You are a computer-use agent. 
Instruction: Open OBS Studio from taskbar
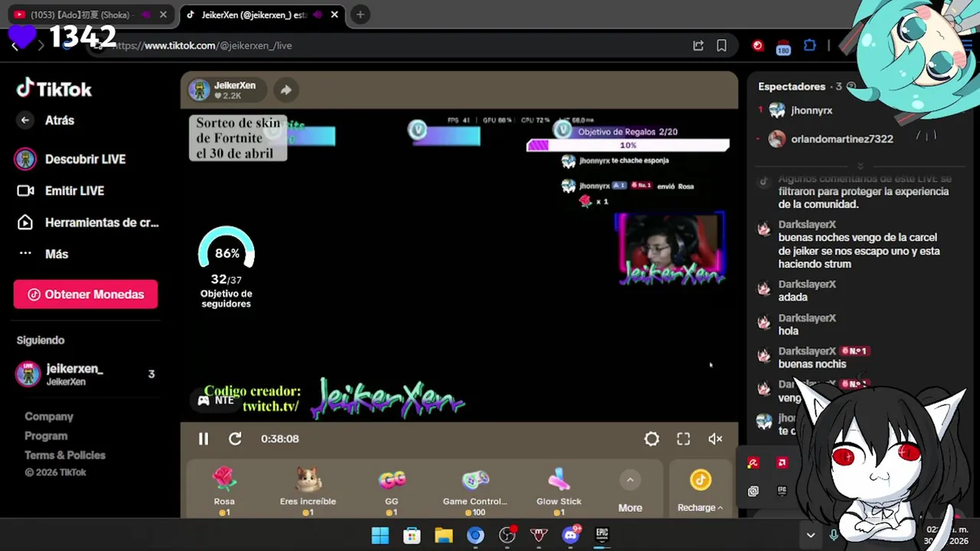click(507, 536)
